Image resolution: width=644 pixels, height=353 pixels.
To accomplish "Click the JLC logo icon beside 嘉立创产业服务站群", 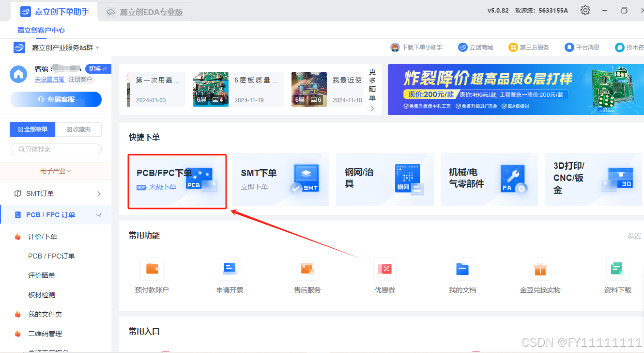I will [19, 47].
